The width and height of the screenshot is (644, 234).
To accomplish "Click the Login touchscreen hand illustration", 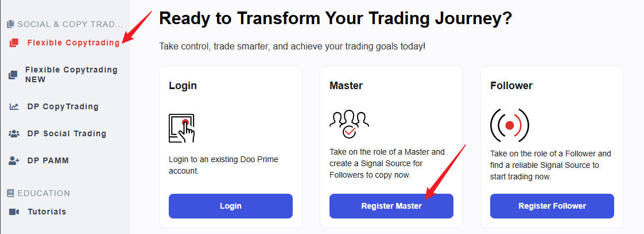I will click(181, 128).
